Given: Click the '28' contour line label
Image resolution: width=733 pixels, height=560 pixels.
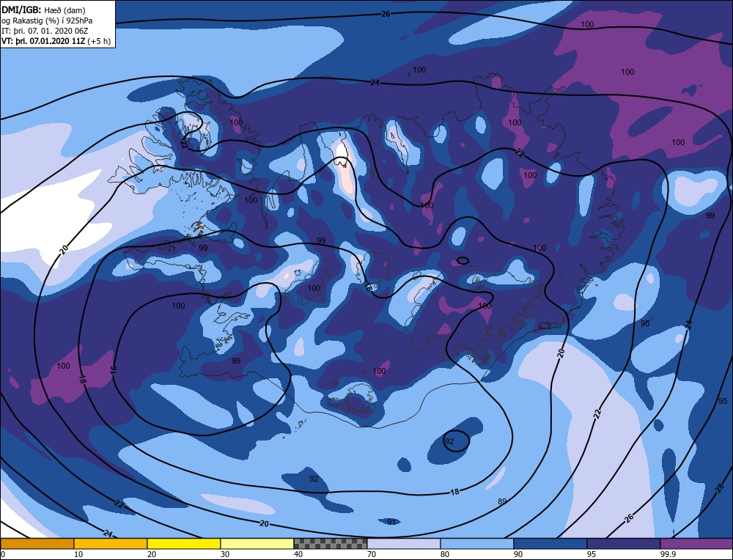Looking at the screenshot, I should coord(720,488).
